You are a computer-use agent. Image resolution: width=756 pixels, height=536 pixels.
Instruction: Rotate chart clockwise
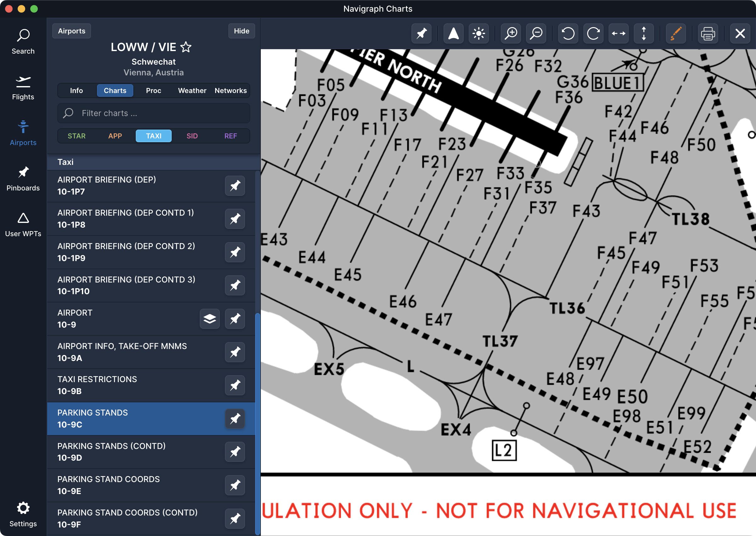[593, 33]
